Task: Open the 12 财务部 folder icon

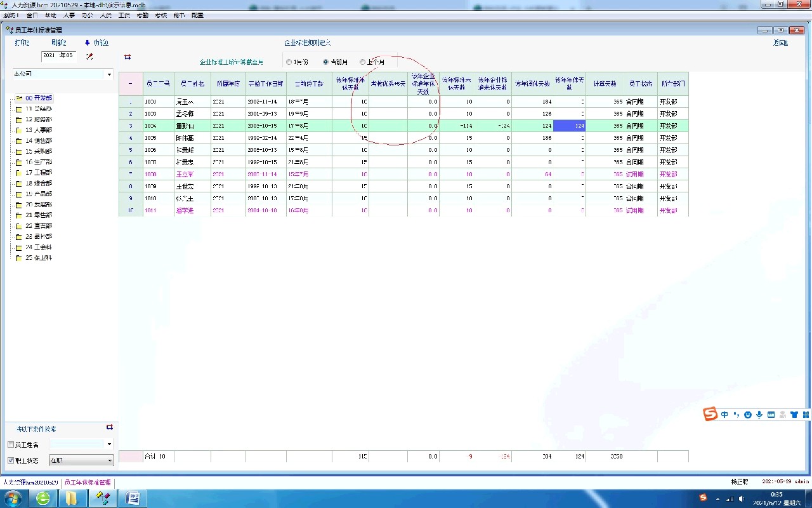Action: [19, 119]
